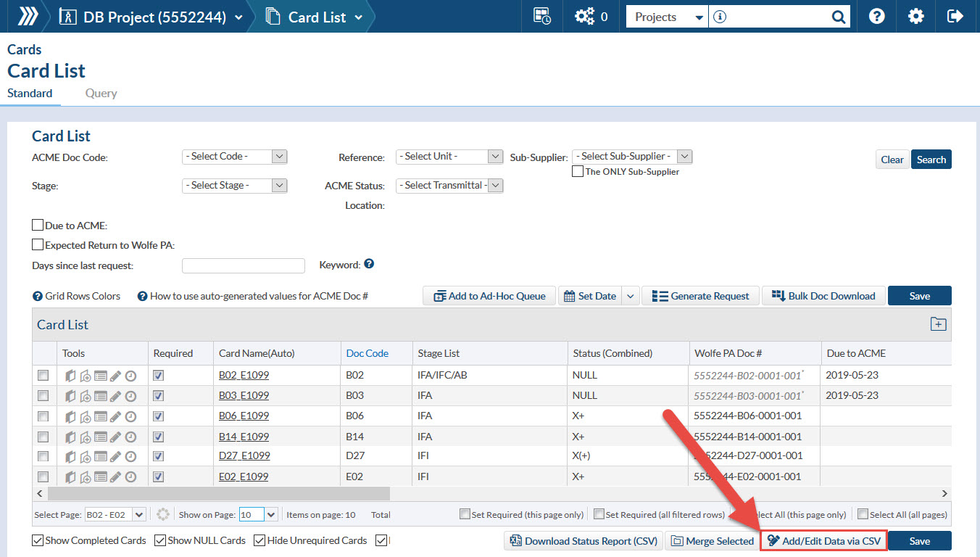
Task: Click the clock history icon in D27_E1099 row
Action: pos(130,456)
